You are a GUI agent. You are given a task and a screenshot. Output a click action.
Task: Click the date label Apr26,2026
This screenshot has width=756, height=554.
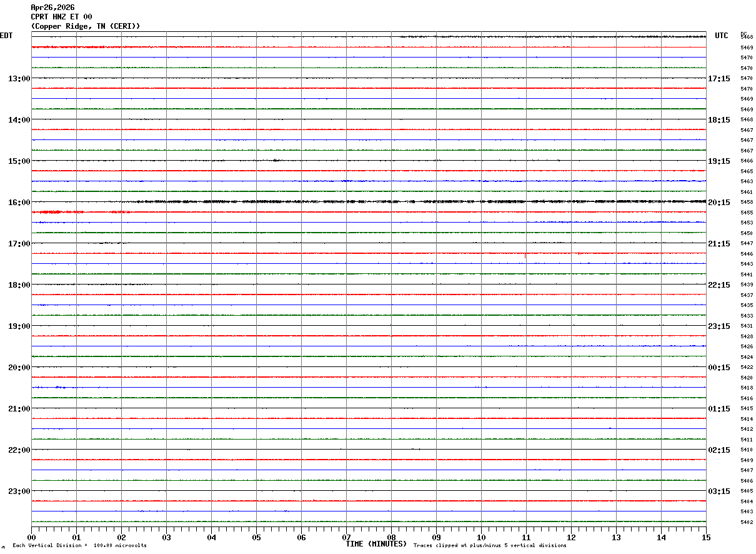pos(52,8)
